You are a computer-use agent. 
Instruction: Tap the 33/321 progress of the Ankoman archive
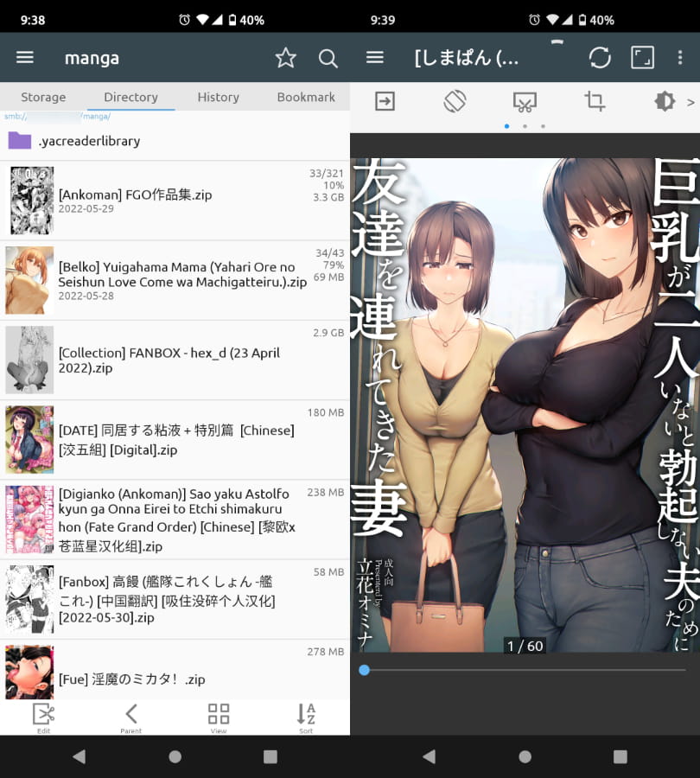click(x=327, y=173)
